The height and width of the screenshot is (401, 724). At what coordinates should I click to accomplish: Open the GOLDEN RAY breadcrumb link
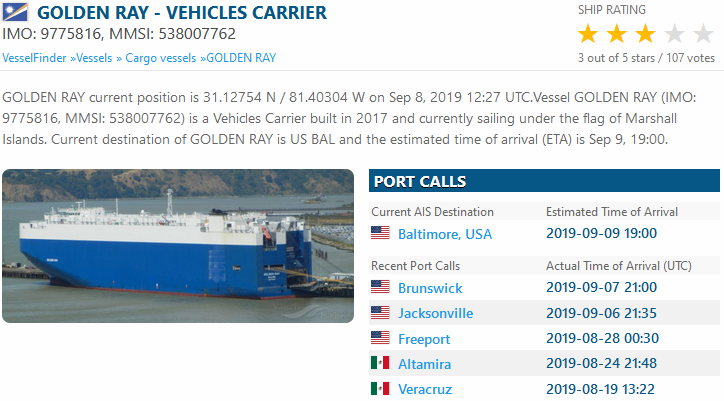(241, 58)
